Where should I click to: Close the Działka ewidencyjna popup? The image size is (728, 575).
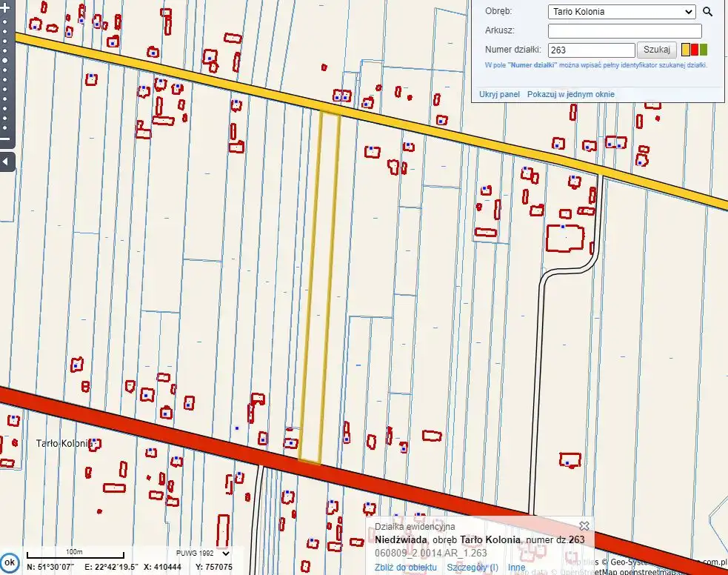click(584, 525)
